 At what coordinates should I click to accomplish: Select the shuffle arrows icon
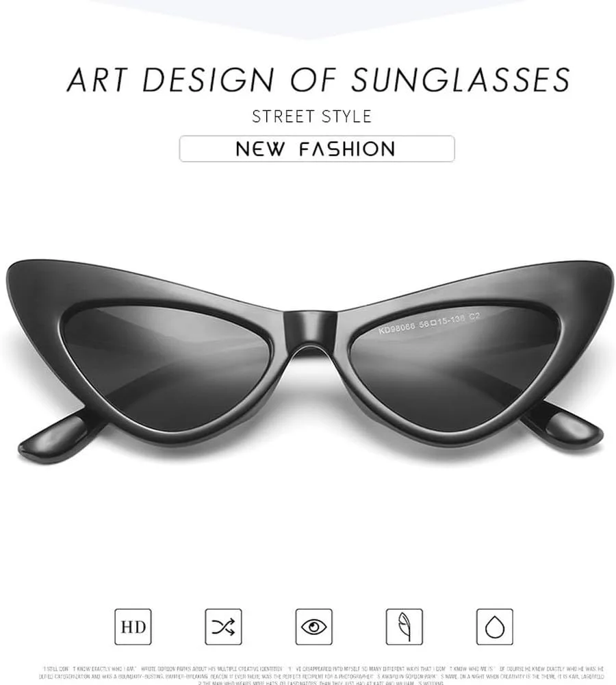223,627
